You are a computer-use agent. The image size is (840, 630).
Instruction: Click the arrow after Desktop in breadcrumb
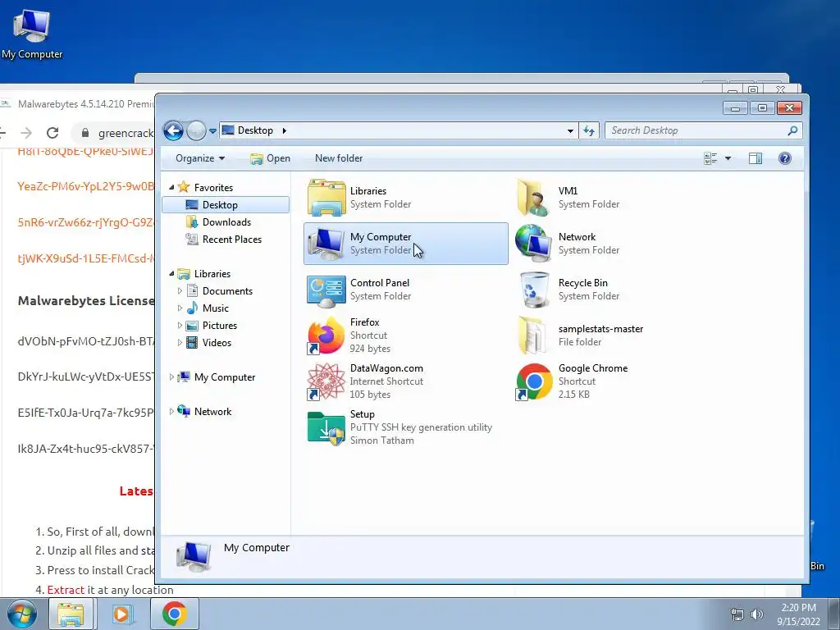[285, 130]
